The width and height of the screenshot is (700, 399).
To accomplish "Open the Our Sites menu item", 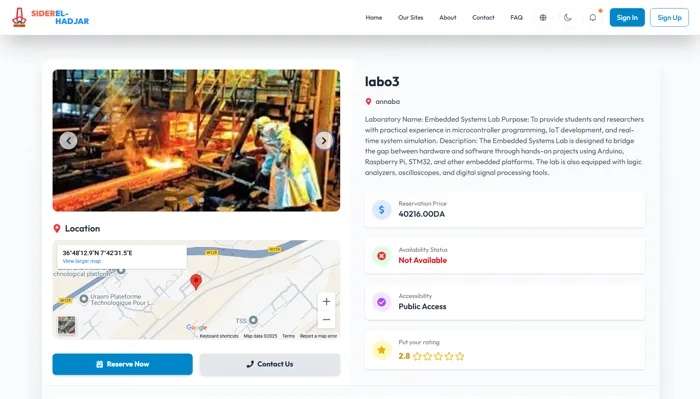I will [411, 17].
